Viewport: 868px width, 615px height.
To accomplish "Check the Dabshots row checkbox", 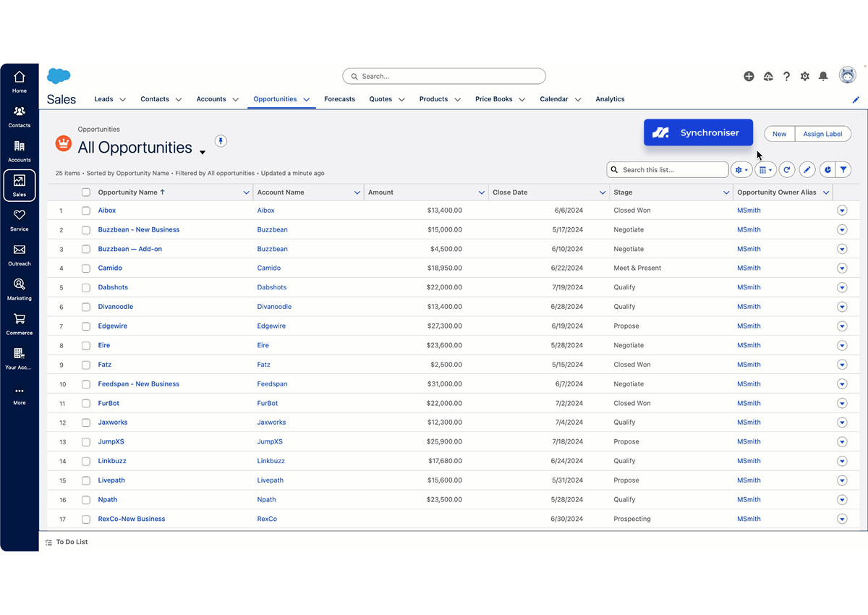I will coord(86,288).
